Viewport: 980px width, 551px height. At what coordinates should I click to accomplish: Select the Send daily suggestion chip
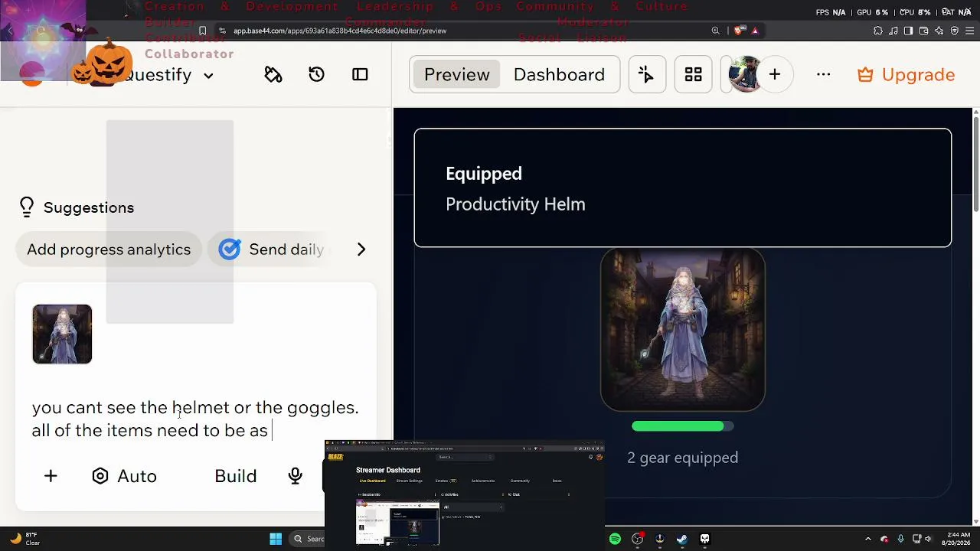pos(271,249)
